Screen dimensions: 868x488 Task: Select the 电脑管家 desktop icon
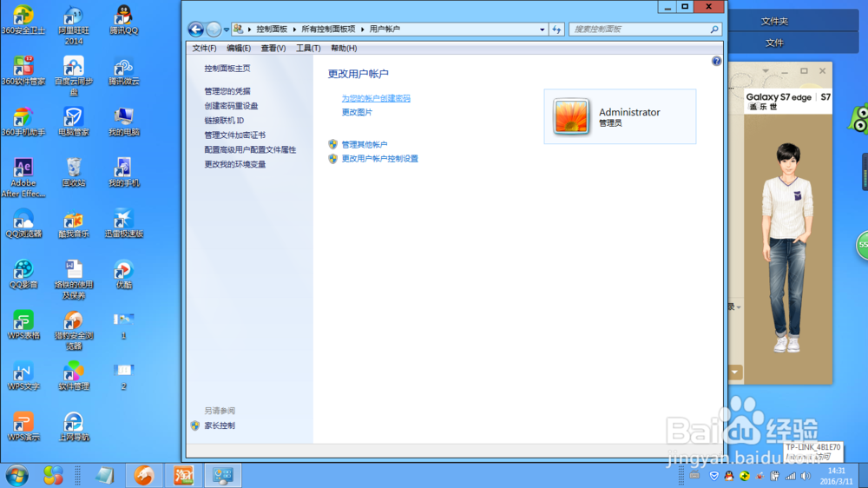point(74,122)
